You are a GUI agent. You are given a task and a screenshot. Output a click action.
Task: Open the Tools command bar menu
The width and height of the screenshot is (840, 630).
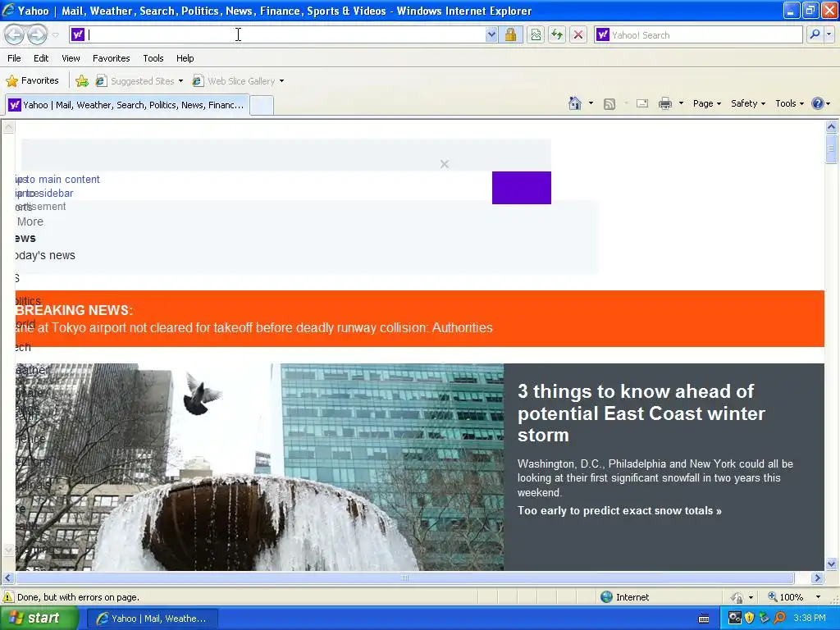(x=789, y=103)
